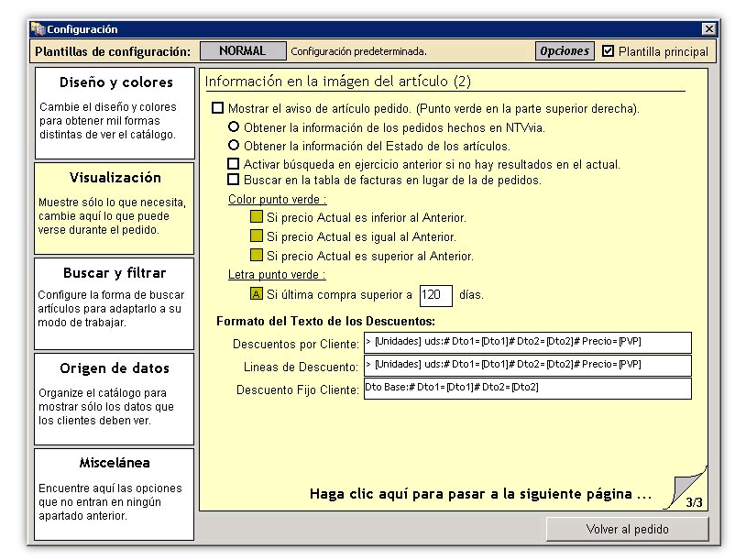Screen dimensions: 735x560
Task: Open the Visualización section
Action: (114, 209)
